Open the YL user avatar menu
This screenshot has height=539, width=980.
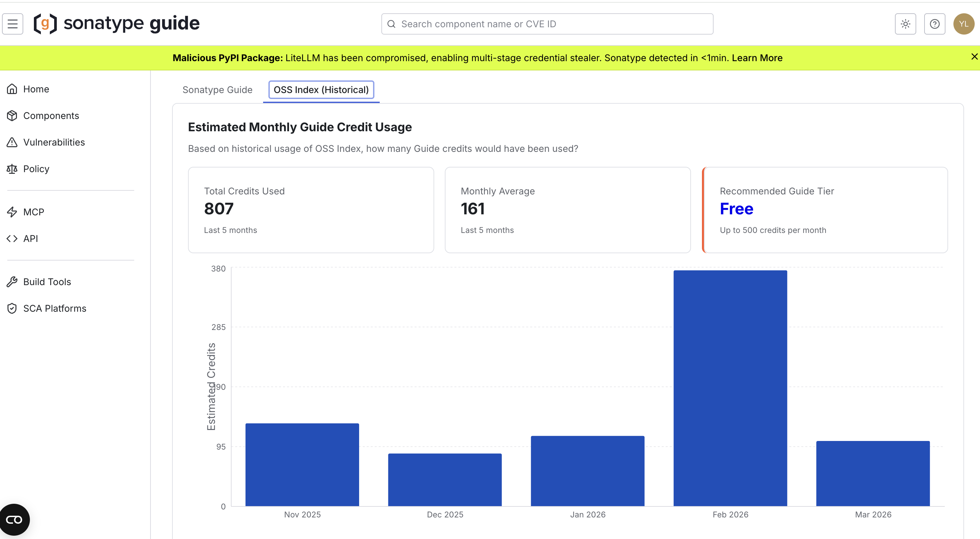(x=964, y=24)
